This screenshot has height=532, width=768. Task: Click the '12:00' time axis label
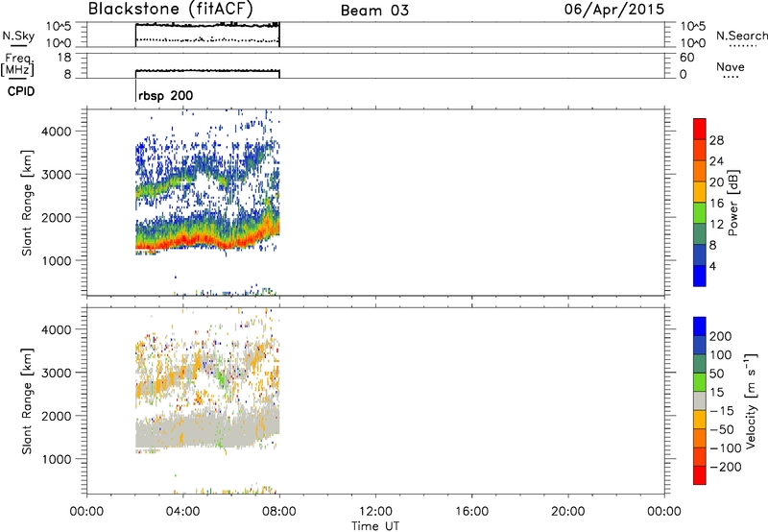(x=375, y=512)
